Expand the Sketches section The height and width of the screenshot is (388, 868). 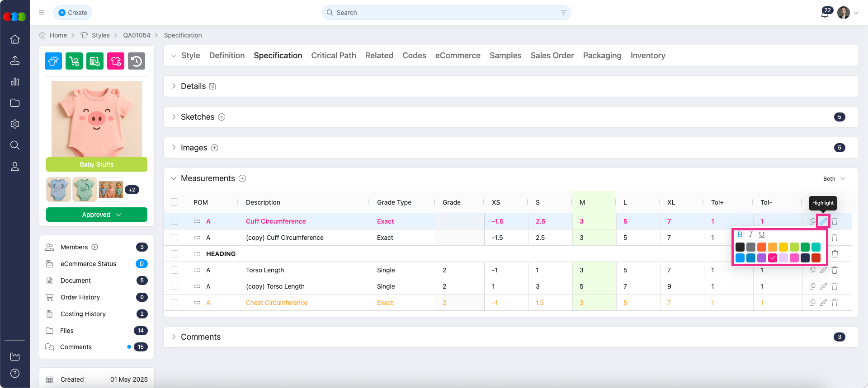click(174, 117)
